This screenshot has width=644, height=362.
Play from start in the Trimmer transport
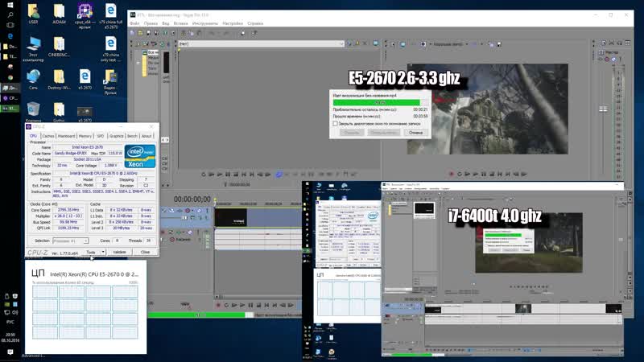(212, 175)
